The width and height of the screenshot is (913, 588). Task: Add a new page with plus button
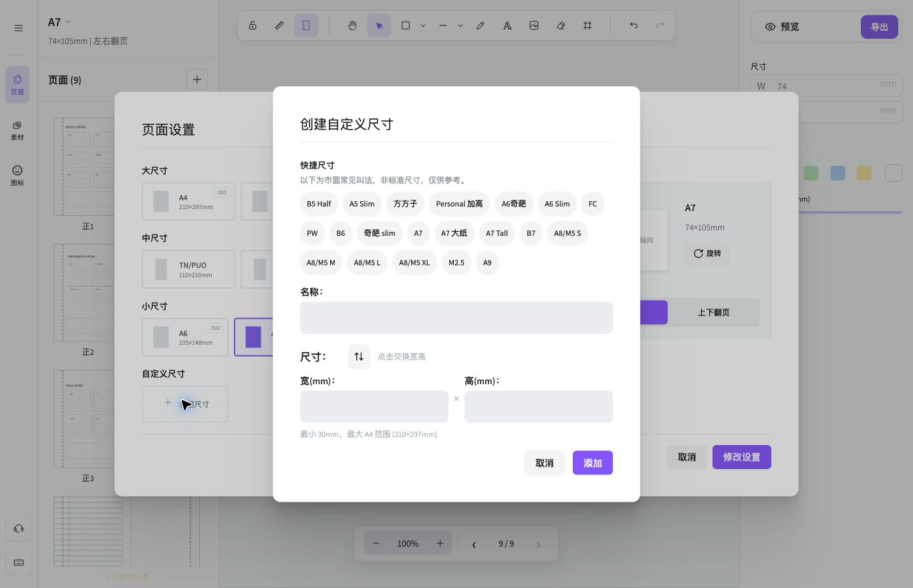pyautogui.click(x=197, y=80)
